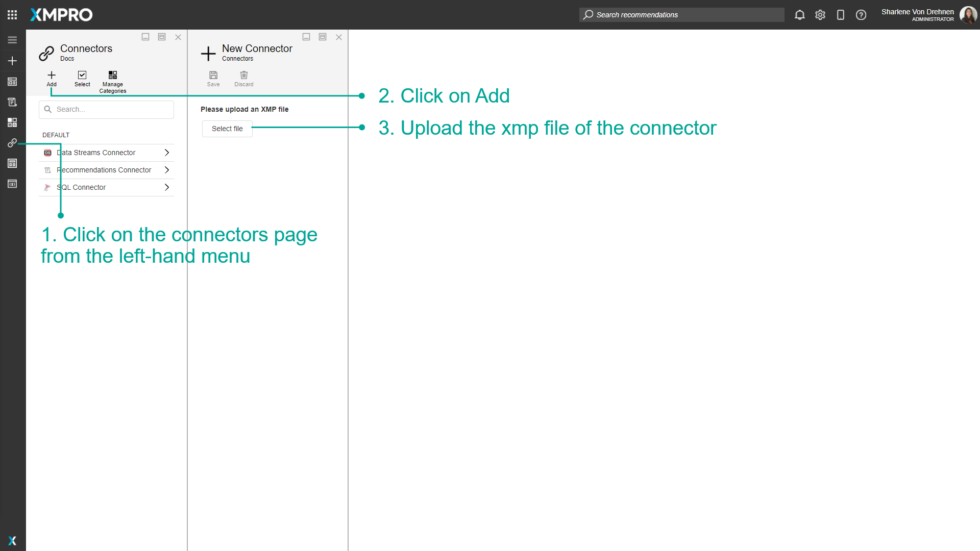980x551 pixels.
Task: Open the Variables icon in left sidebar
Action: click(12, 184)
